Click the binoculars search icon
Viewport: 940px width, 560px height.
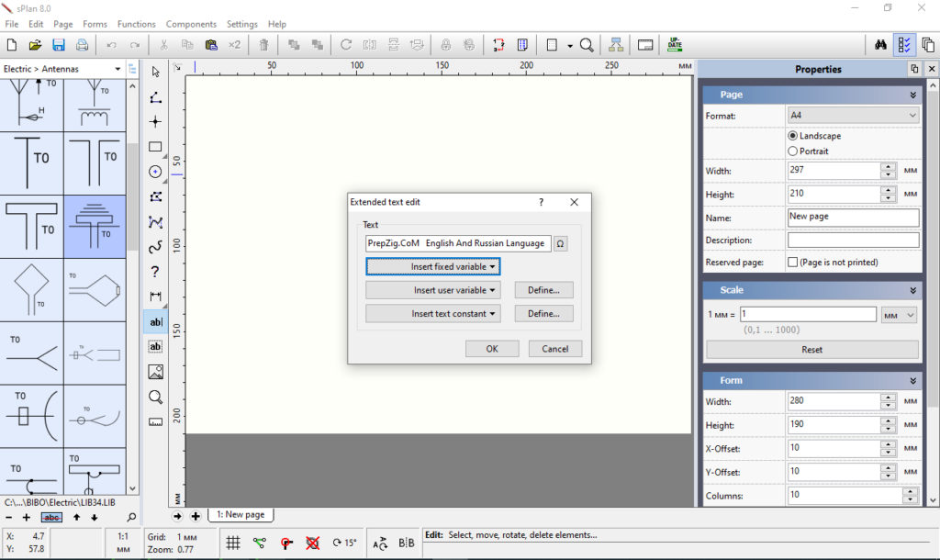pos(879,45)
